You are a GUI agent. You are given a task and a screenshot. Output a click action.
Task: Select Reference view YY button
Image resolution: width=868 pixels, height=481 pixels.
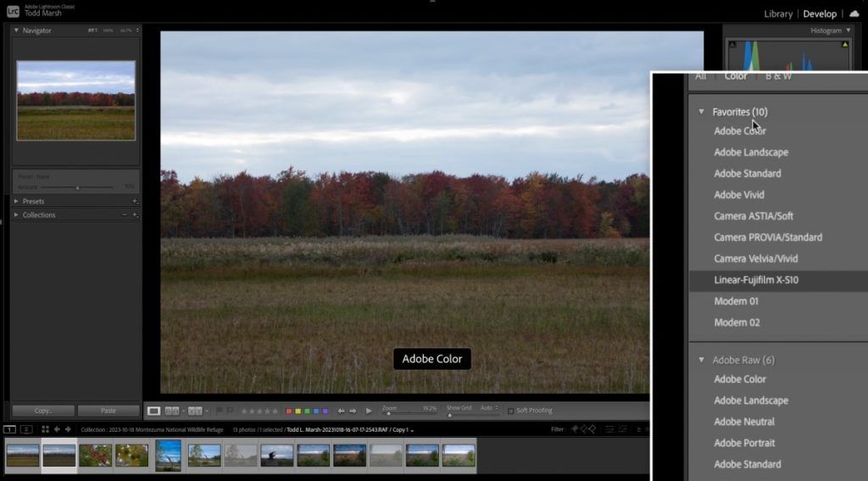coord(195,411)
